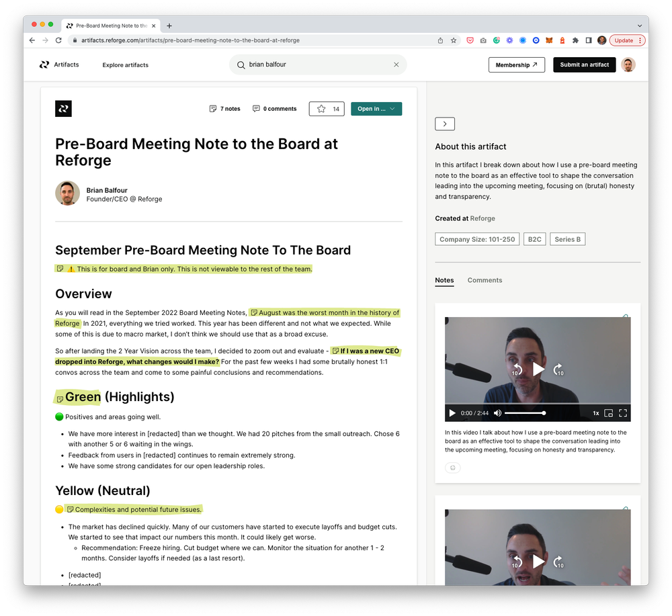Image resolution: width=672 pixels, height=616 pixels.
Task: Open Explore artifacts page
Action: (125, 65)
